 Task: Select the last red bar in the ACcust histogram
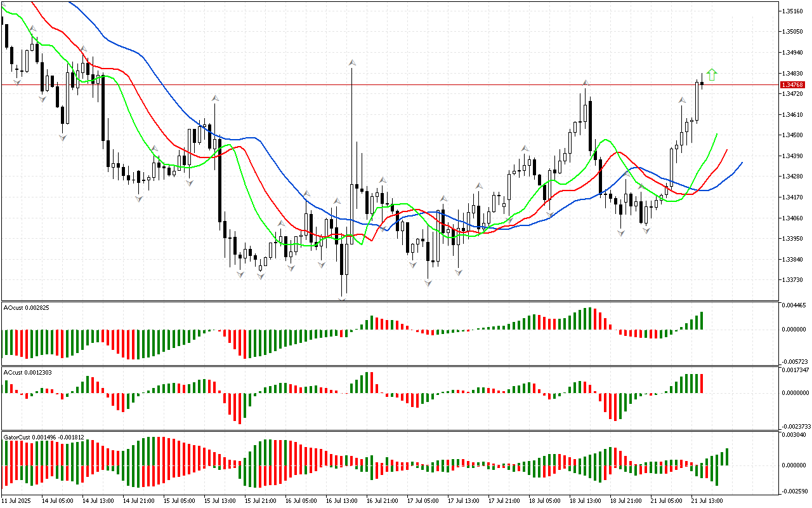click(702, 384)
